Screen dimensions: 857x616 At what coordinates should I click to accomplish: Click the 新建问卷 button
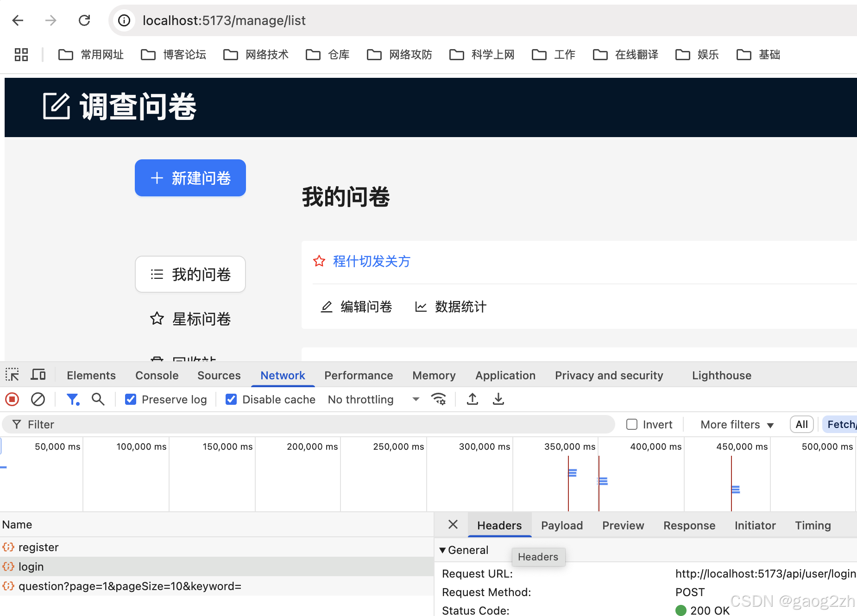pyautogui.click(x=190, y=178)
